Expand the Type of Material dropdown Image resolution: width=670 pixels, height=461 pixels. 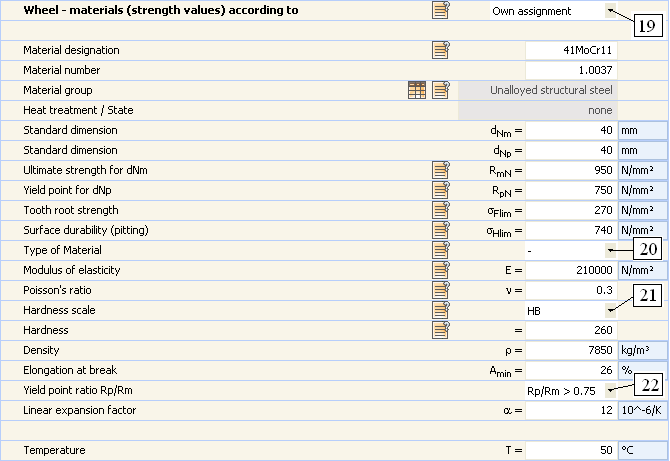pos(610,250)
